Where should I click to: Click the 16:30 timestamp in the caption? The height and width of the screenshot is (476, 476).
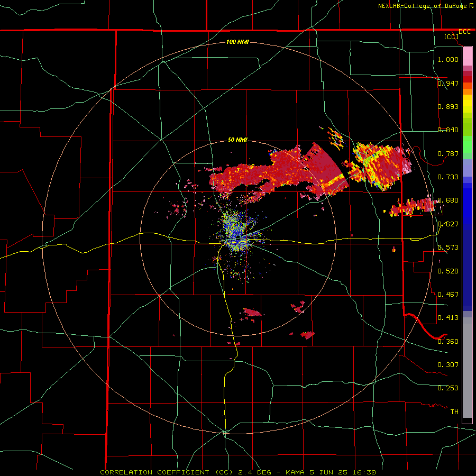[365, 472]
